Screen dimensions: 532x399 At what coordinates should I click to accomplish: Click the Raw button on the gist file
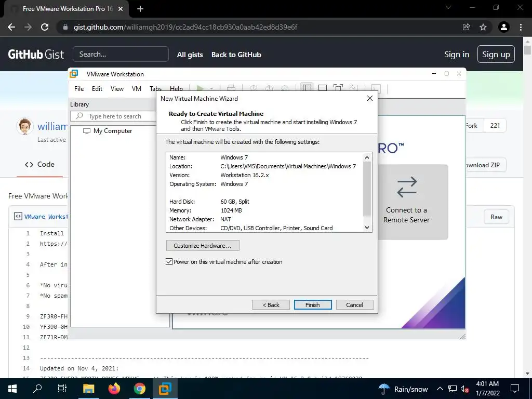coord(496,217)
